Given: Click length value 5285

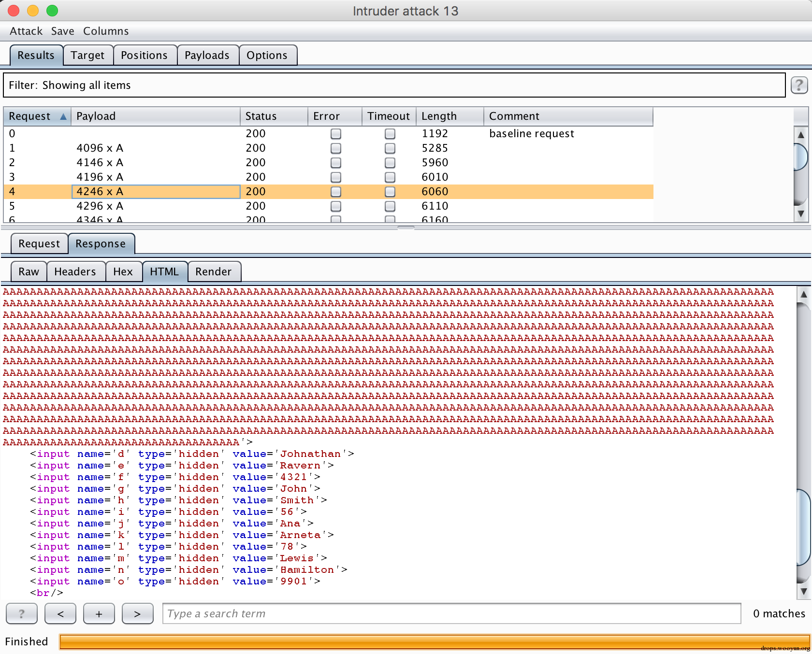Looking at the screenshot, I should (x=435, y=148).
